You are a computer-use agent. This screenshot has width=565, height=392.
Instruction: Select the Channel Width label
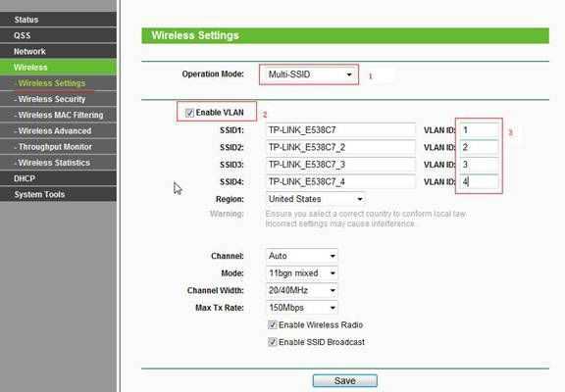click(x=215, y=290)
